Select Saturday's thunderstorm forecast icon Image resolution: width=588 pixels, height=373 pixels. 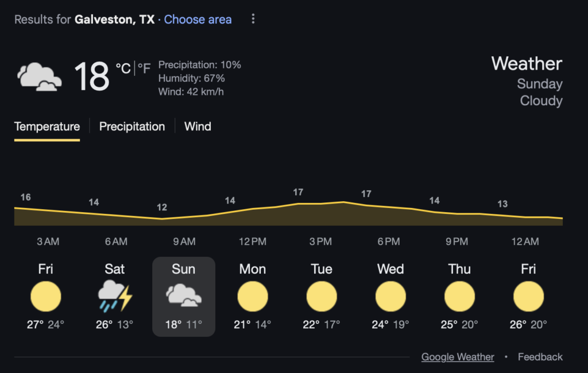115,297
